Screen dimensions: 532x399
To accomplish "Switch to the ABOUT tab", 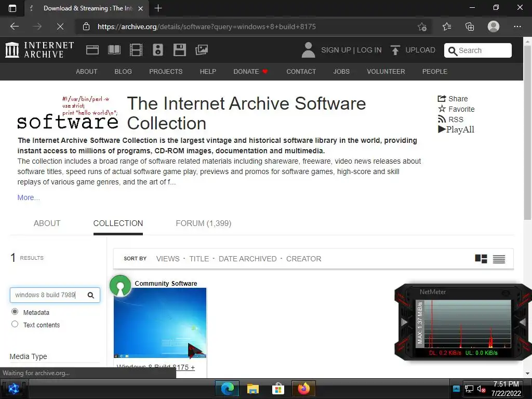I will pyautogui.click(x=47, y=223).
